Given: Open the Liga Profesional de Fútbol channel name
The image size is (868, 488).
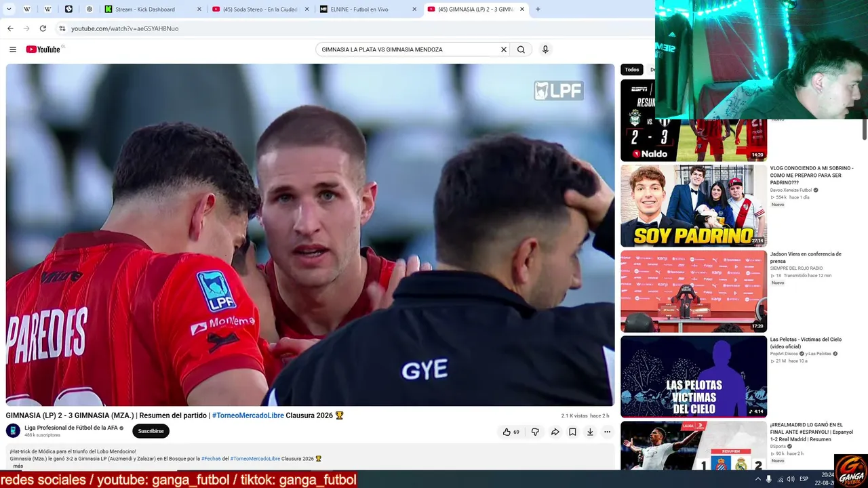Looking at the screenshot, I should (71, 428).
